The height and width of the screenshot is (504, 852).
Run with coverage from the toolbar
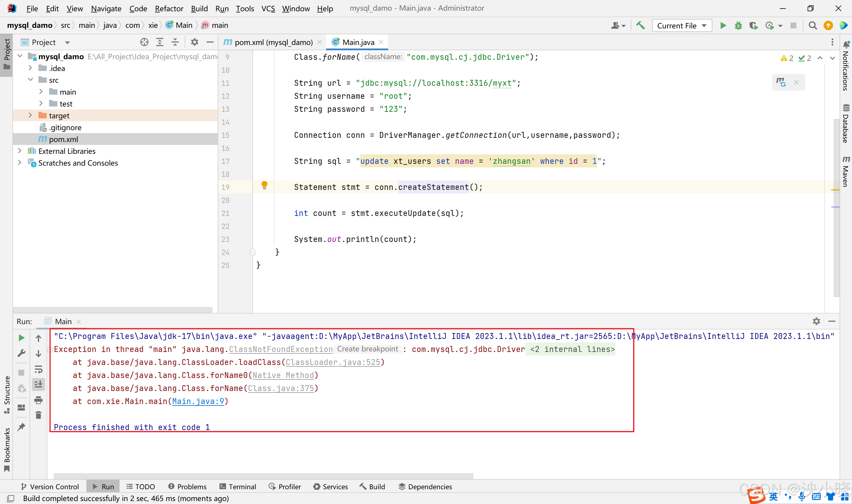753,25
